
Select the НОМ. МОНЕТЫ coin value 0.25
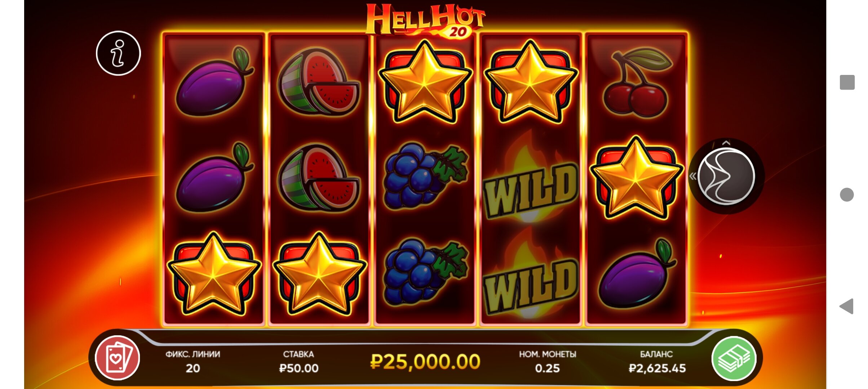click(x=547, y=368)
